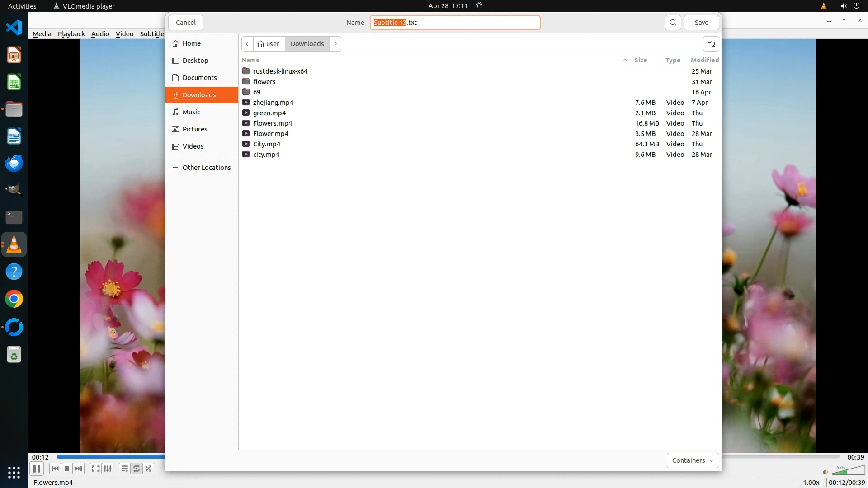The image size is (868, 488).
Task: Toggle loop repeat mode
Action: [137, 469]
